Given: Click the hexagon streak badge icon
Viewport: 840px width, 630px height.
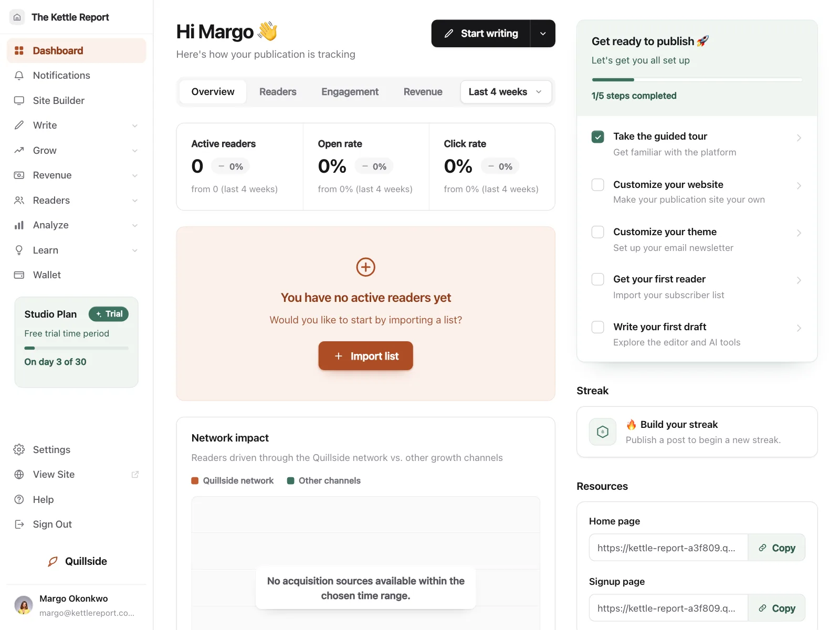Looking at the screenshot, I should pyautogui.click(x=603, y=432).
